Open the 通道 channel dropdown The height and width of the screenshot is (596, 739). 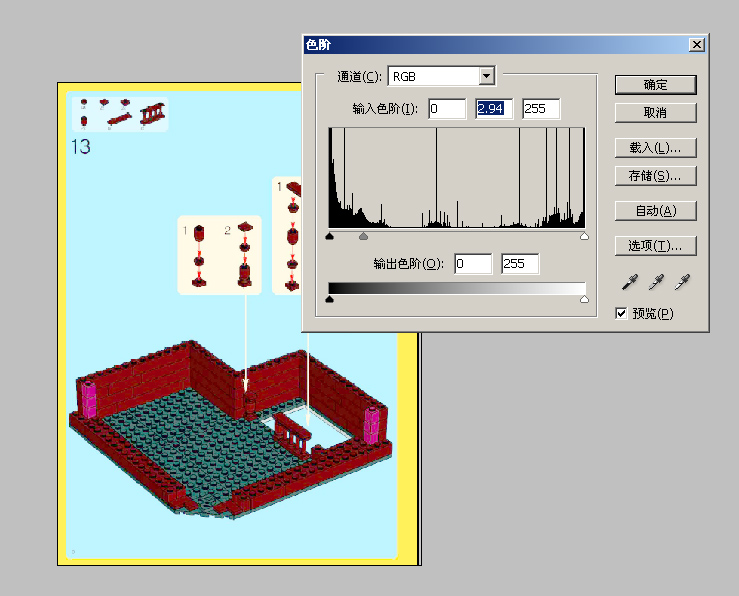pyautogui.click(x=486, y=76)
